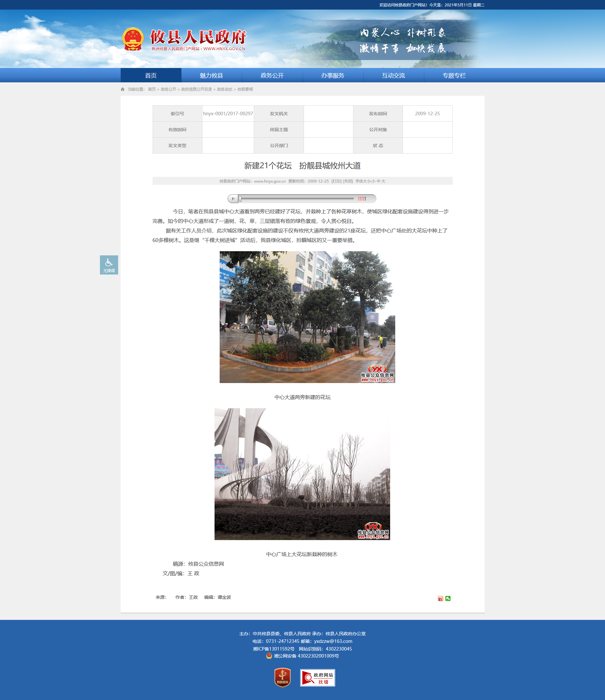Go to 办事服务 in navigation bar

click(333, 75)
